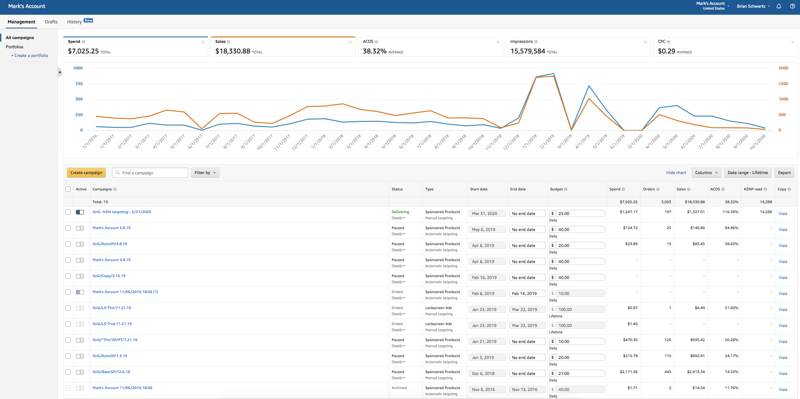
Task: Open the Brian Schwartz user menu
Action: (x=754, y=6)
